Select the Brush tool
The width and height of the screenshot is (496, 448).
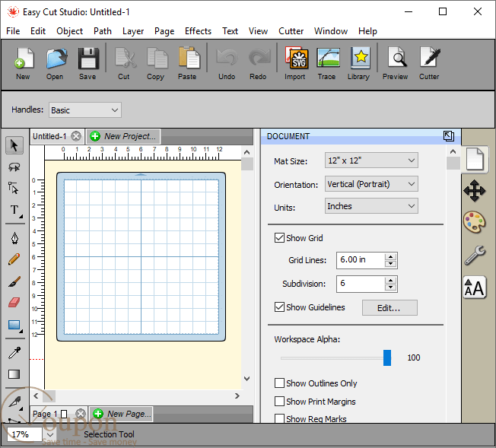pos(14,281)
